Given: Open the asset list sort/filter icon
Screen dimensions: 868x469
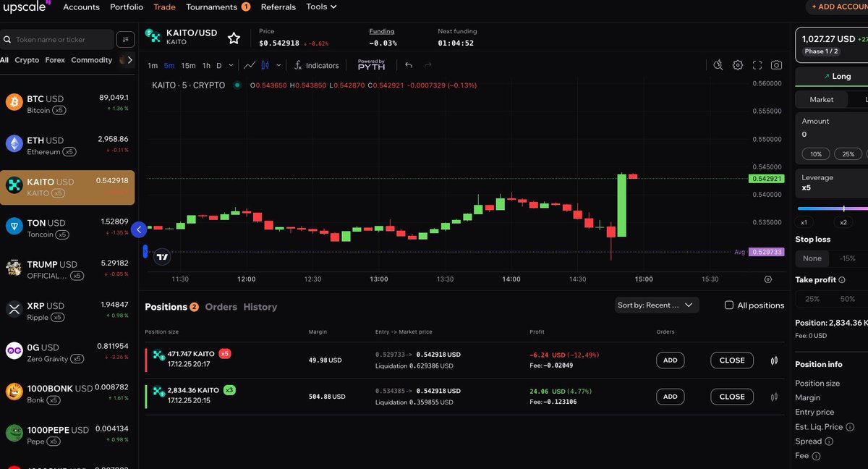Looking at the screenshot, I should [x=125, y=39].
